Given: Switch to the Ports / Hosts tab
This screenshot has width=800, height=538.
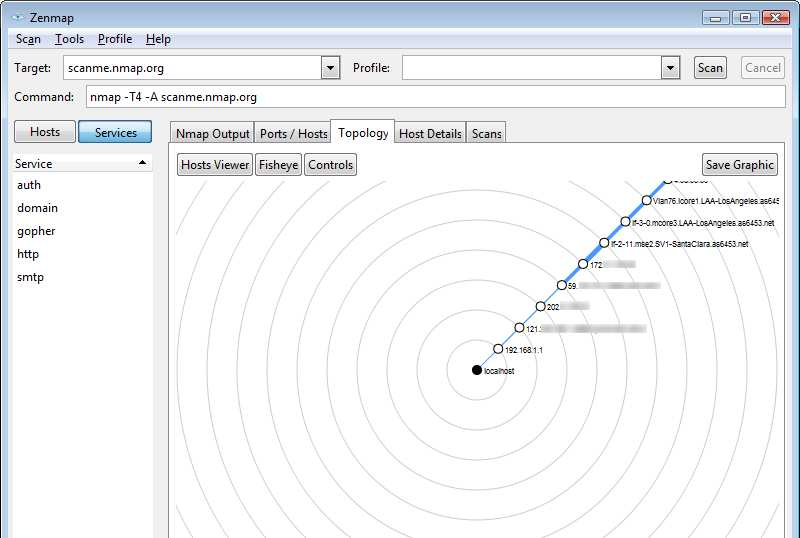Looking at the screenshot, I should coord(293,133).
